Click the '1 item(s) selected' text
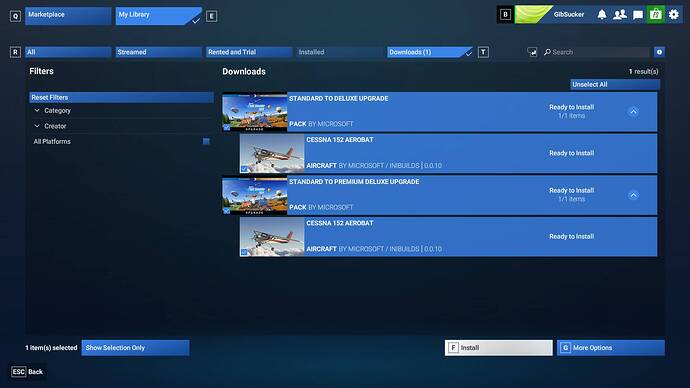Viewport: 690px width, 388px height. coord(51,348)
